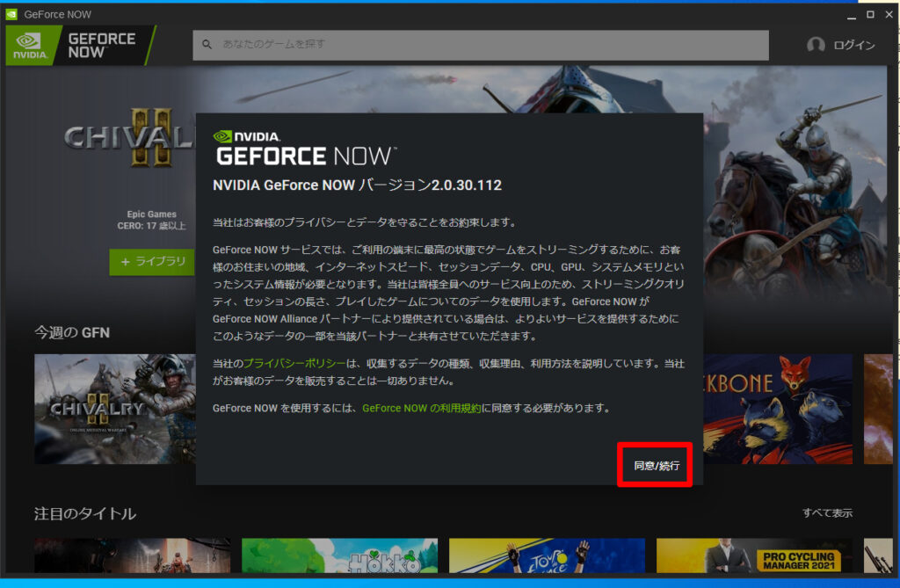Click the version text バージョン2.0.30.112

pos(430,185)
